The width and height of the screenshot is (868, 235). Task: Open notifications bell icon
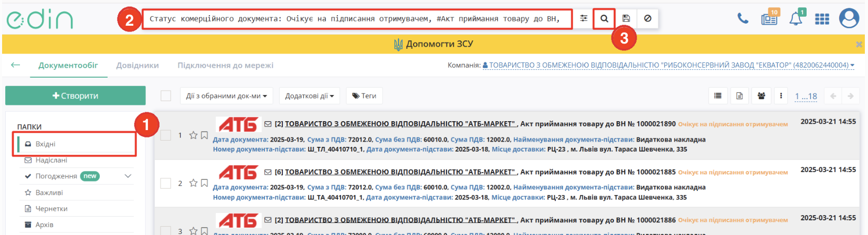pyautogui.click(x=797, y=18)
